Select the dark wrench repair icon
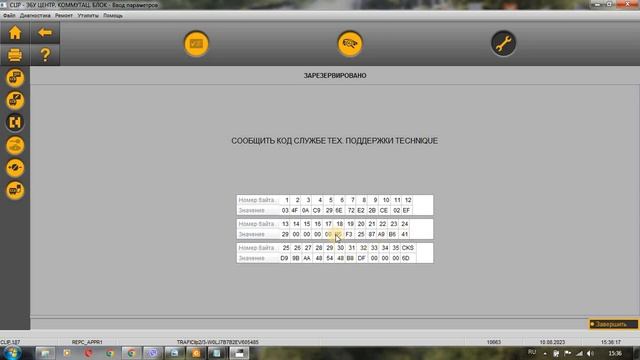 [x=503, y=43]
